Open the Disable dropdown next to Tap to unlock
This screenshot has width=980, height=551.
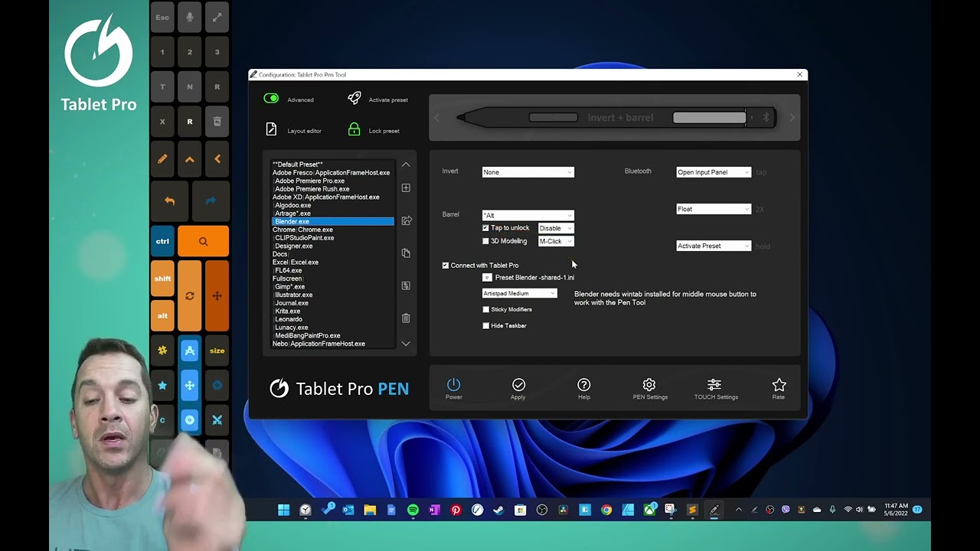click(556, 228)
